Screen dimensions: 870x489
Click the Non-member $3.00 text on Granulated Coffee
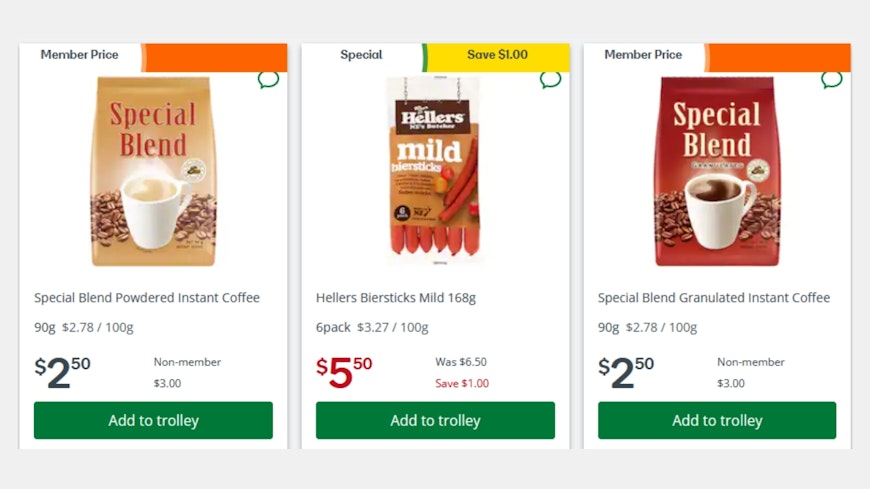point(750,372)
